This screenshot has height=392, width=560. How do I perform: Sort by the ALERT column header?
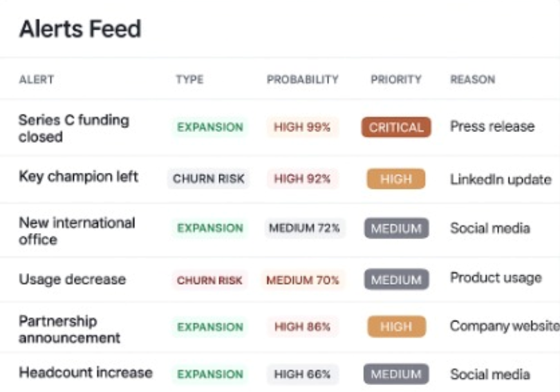(36, 80)
